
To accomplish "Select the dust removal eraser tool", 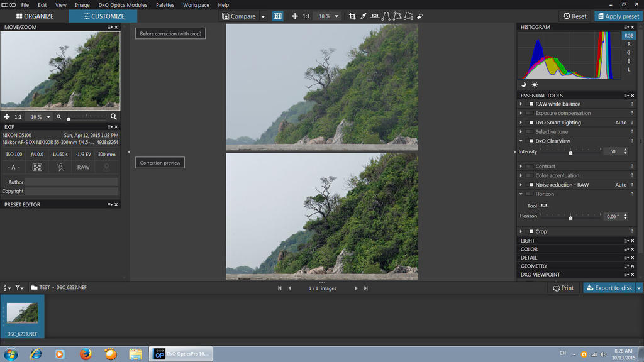I will point(419,16).
